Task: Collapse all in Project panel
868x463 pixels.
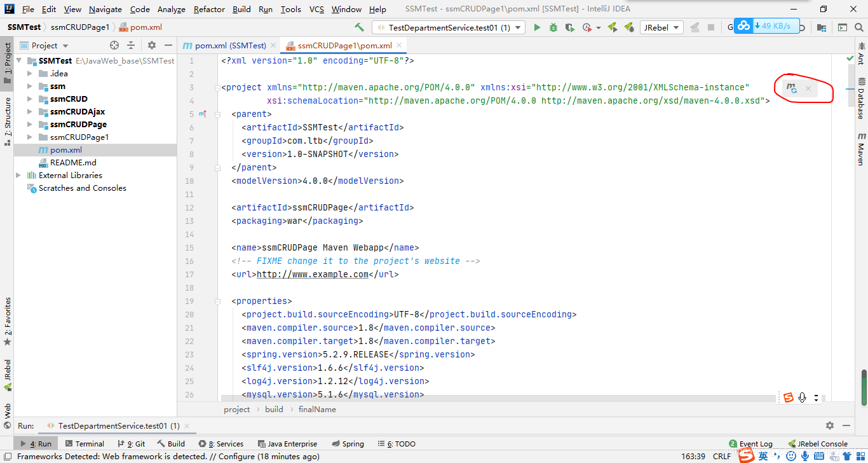Action: (131, 45)
